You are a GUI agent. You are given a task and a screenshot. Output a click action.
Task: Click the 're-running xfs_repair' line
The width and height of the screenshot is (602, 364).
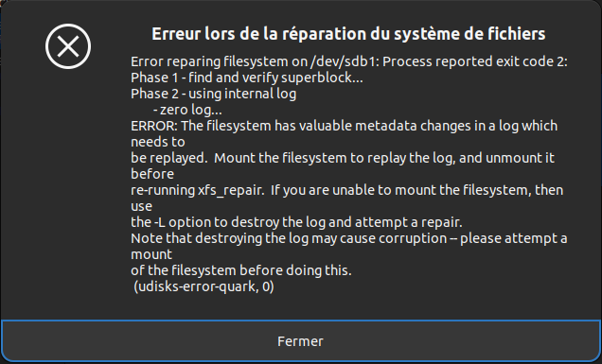pos(346,190)
